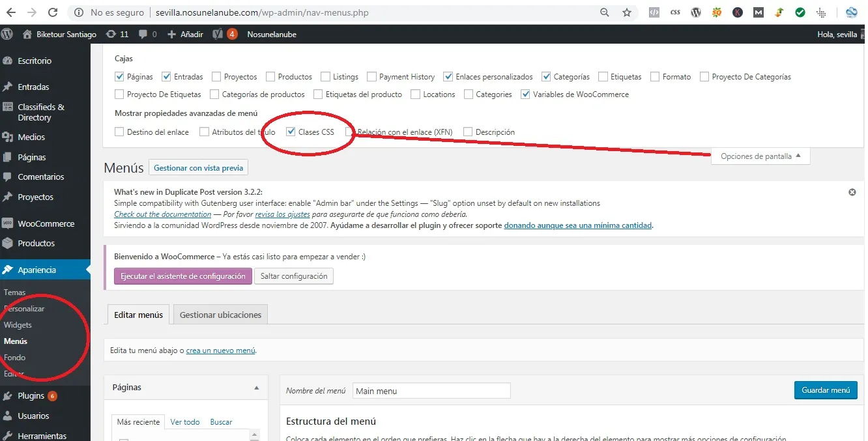Bookmark this page with the star icon
This screenshot has width=868, height=441.
pos(626,12)
